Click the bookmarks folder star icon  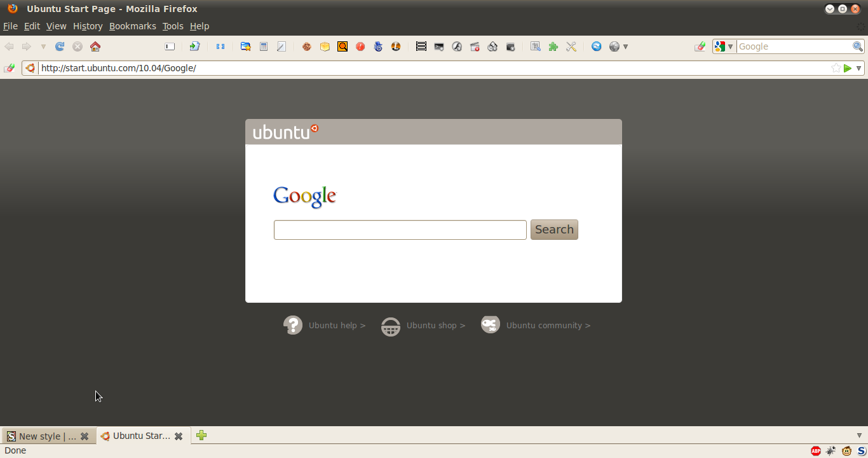[x=246, y=46]
